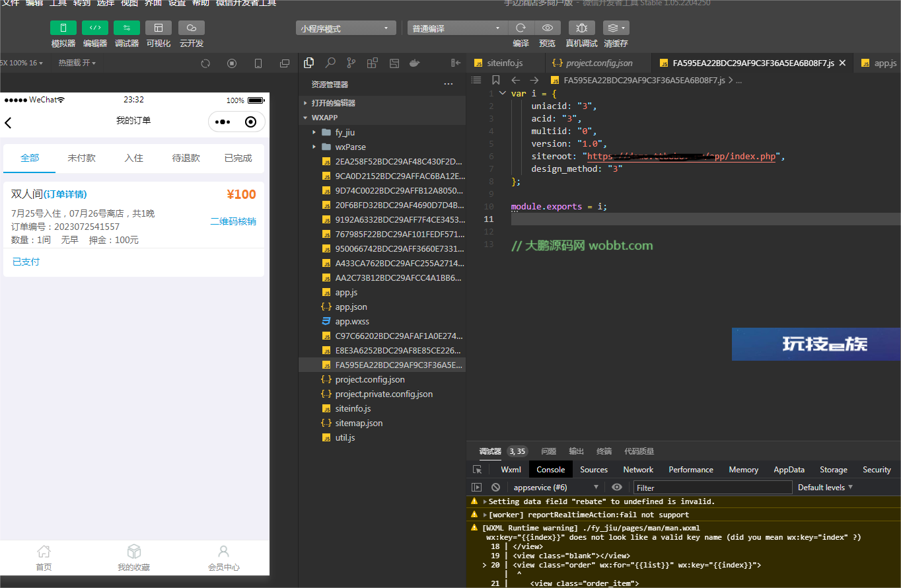Open the resource manager more options ellipsis
The height and width of the screenshot is (588, 901).
pyautogui.click(x=449, y=85)
